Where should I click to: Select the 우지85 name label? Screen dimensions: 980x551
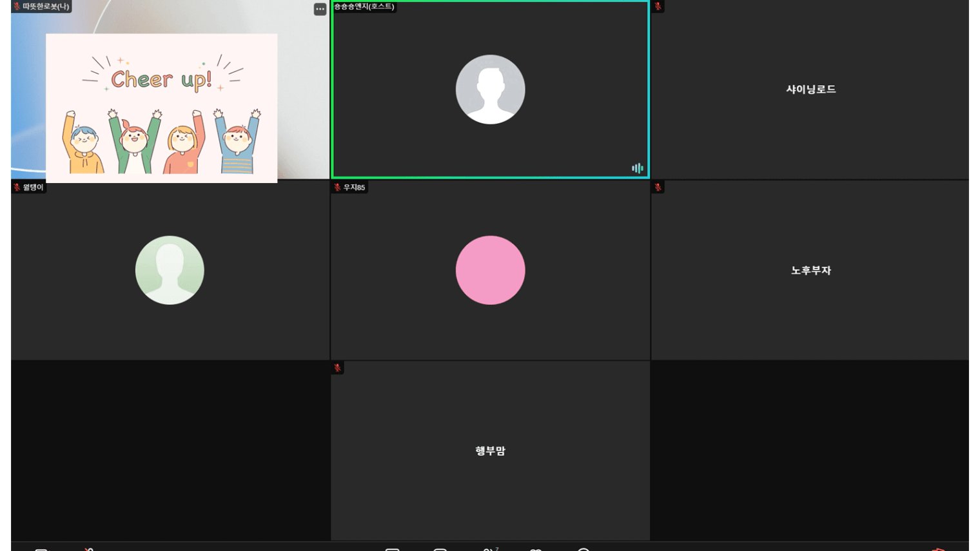354,188
